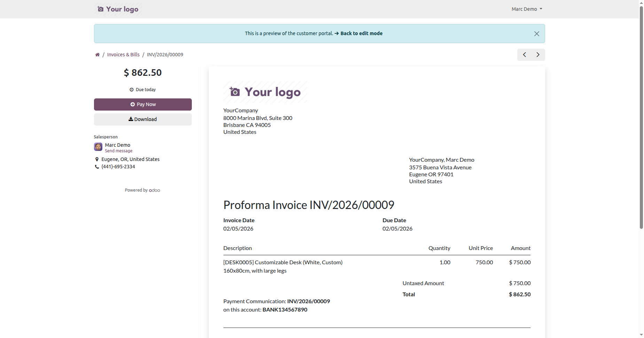Image resolution: width=644 pixels, height=338 pixels.
Task: Click the phone number (441)-695-2334
Action: [x=118, y=167]
